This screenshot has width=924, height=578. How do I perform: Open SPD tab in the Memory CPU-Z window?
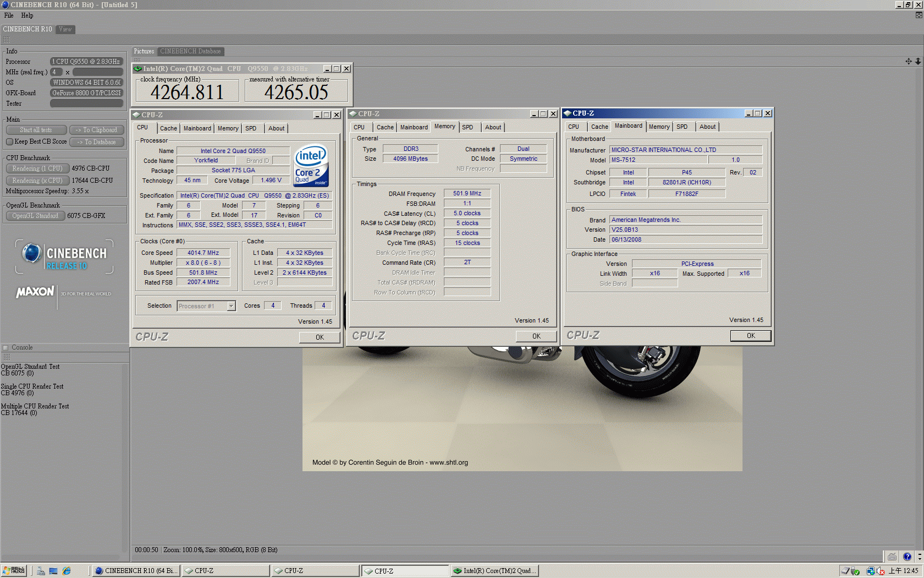click(468, 127)
